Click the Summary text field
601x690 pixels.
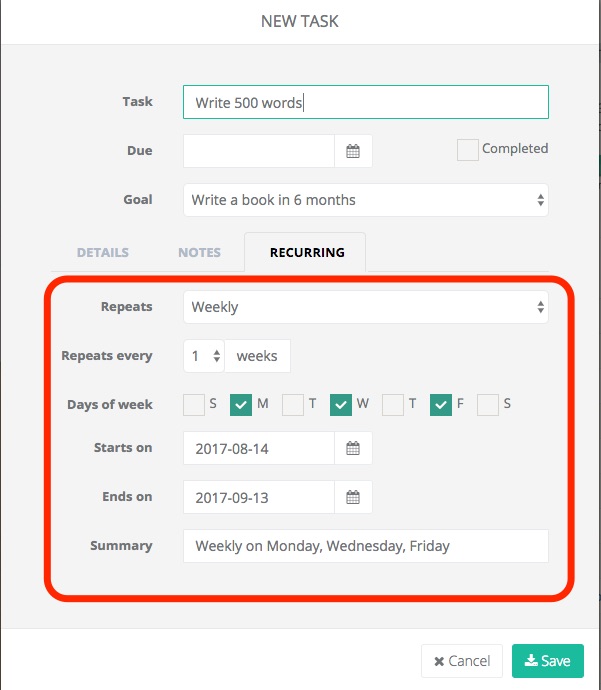pyautogui.click(x=365, y=546)
